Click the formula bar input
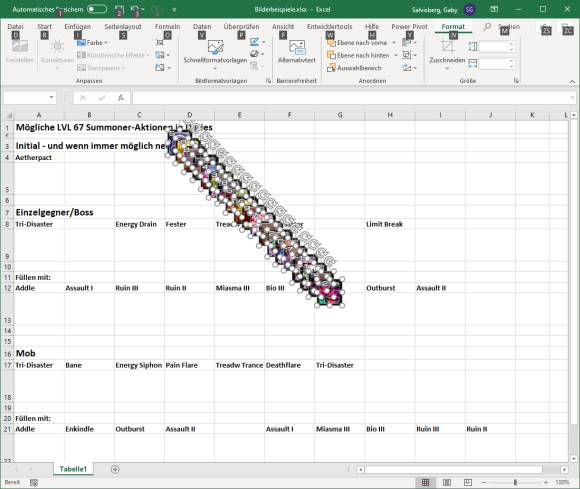 pyautogui.click(x=350, y=98)
